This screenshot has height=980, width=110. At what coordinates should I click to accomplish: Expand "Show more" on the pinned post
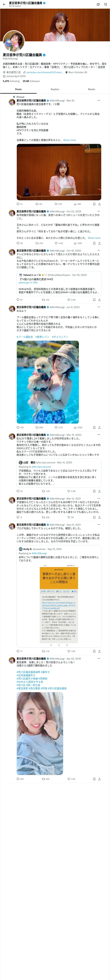(69, 140)
